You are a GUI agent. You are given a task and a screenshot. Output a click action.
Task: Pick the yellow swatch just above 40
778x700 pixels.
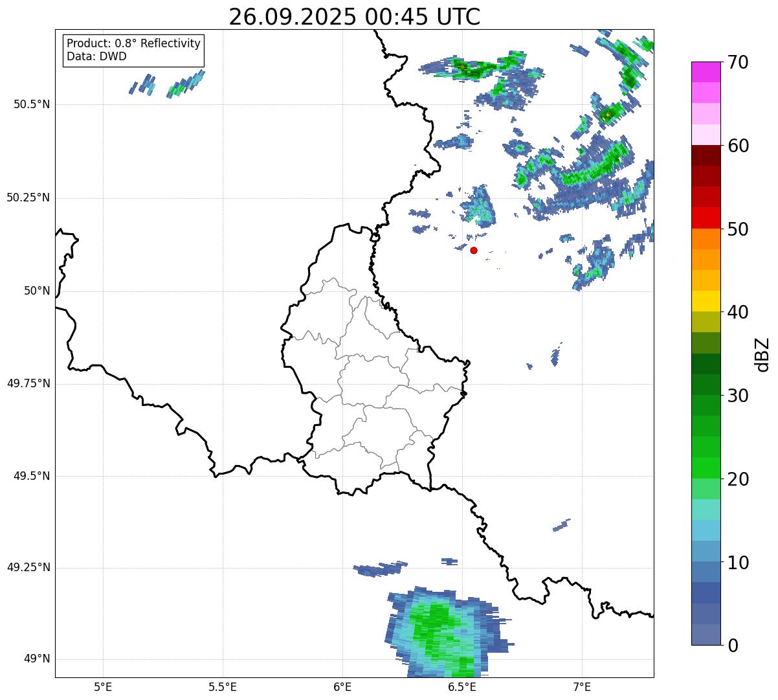[x=706, y=301]
